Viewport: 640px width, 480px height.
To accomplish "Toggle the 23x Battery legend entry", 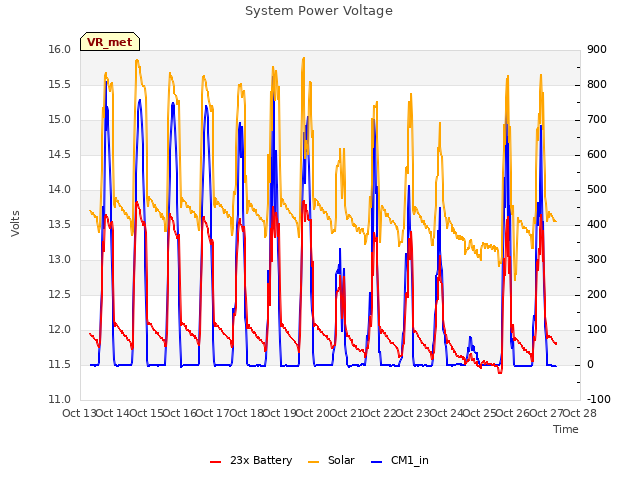I will 251,460.
